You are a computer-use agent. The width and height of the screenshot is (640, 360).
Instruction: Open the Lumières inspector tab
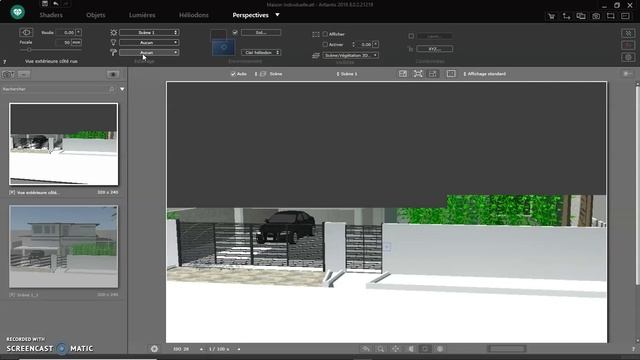[142, 15]
